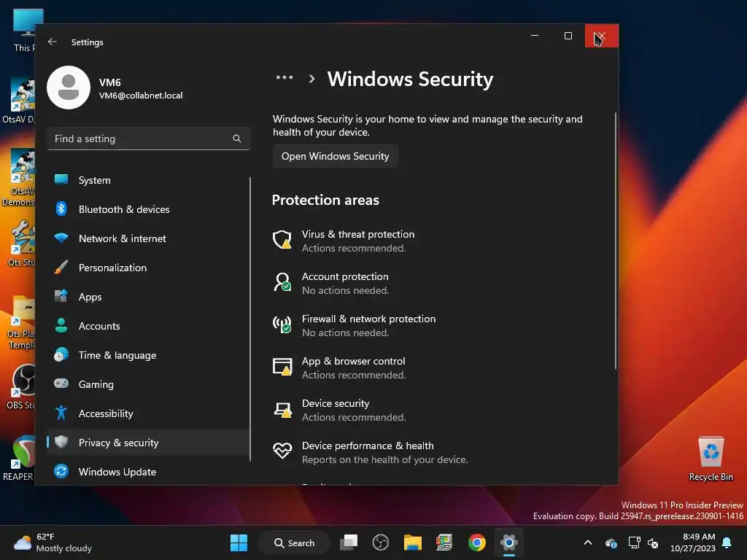
Task: Open Windows Update settings
Action: (x=147, y=472)
